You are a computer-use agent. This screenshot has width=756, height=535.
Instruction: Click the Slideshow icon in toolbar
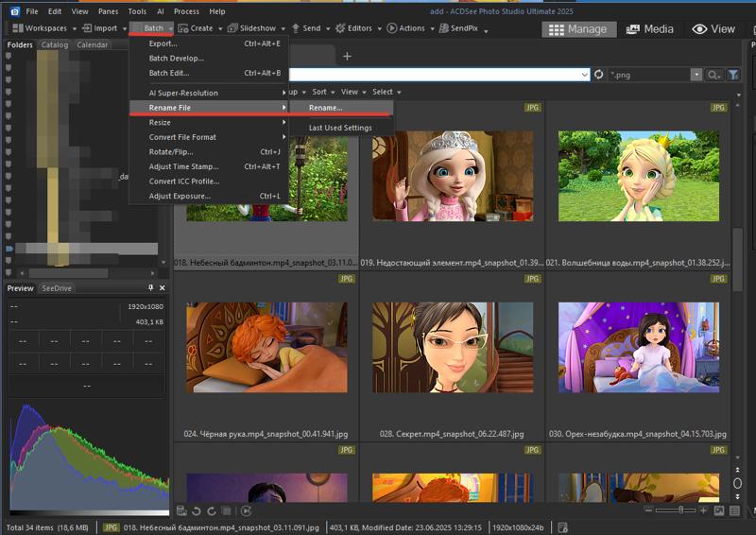[x=232, y=28]
